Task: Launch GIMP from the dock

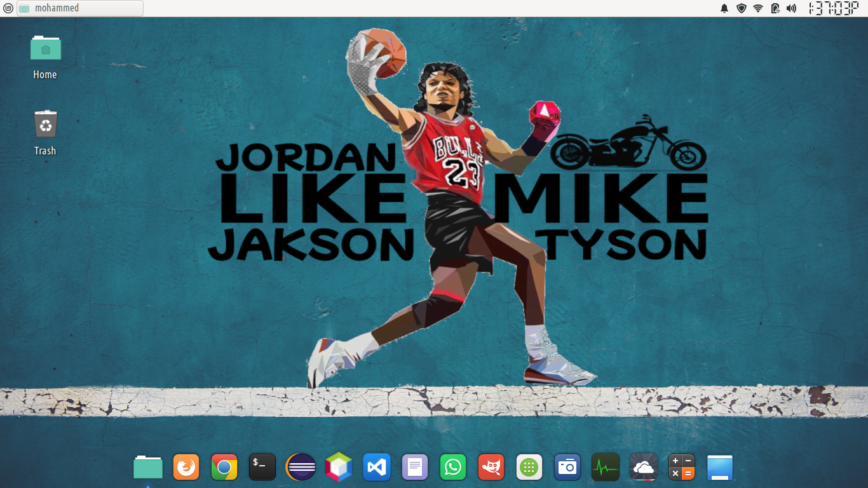Action: click(x=491, y=467)
